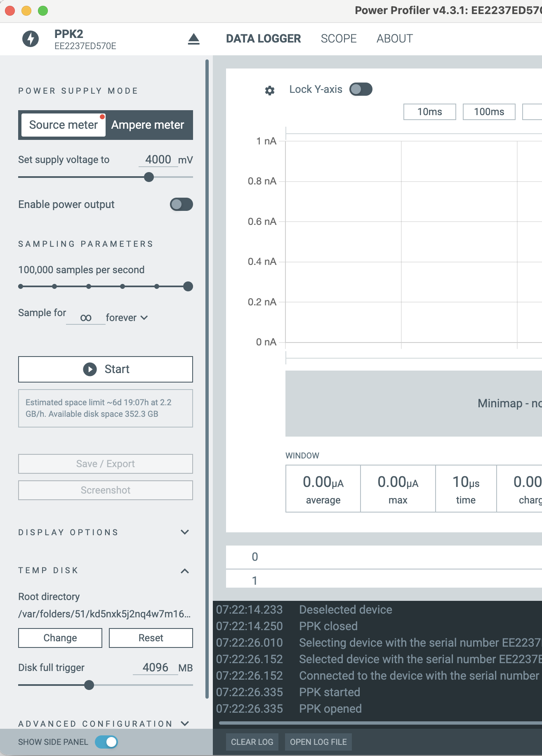
Task: Click the root directory path text
Action: 105,614
